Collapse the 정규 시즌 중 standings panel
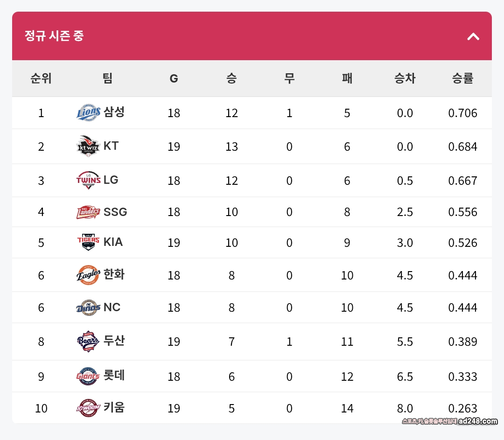The width and height of the screenshot is (504, 440). (x=473, y=36)
